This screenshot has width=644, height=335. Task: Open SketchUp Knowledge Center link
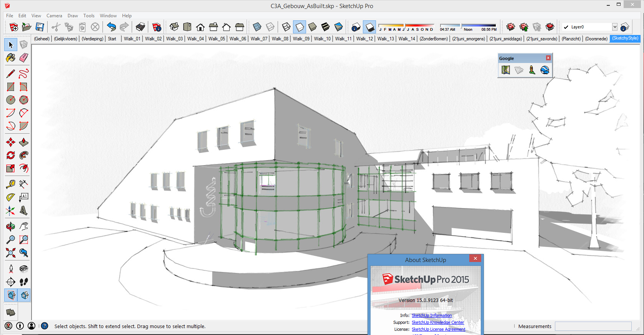(x=438, y=322)
